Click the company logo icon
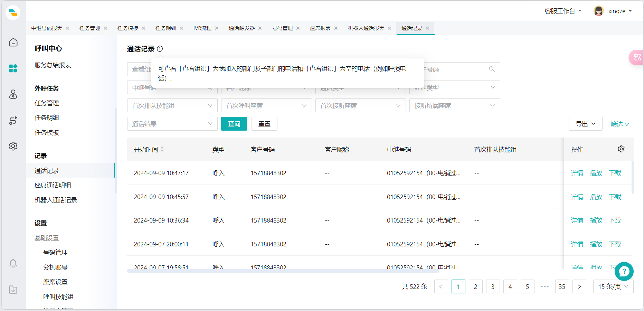644x311 pixels. (x=13, y=12)
